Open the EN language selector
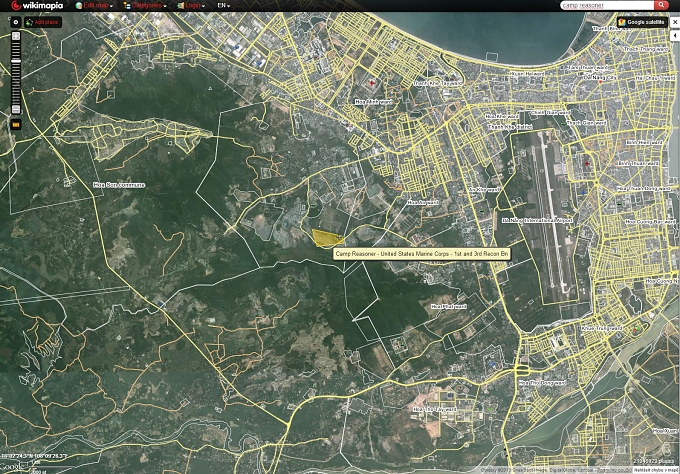Screen dimensions: 680x474 pyautogui.click(x=224, y=6)
